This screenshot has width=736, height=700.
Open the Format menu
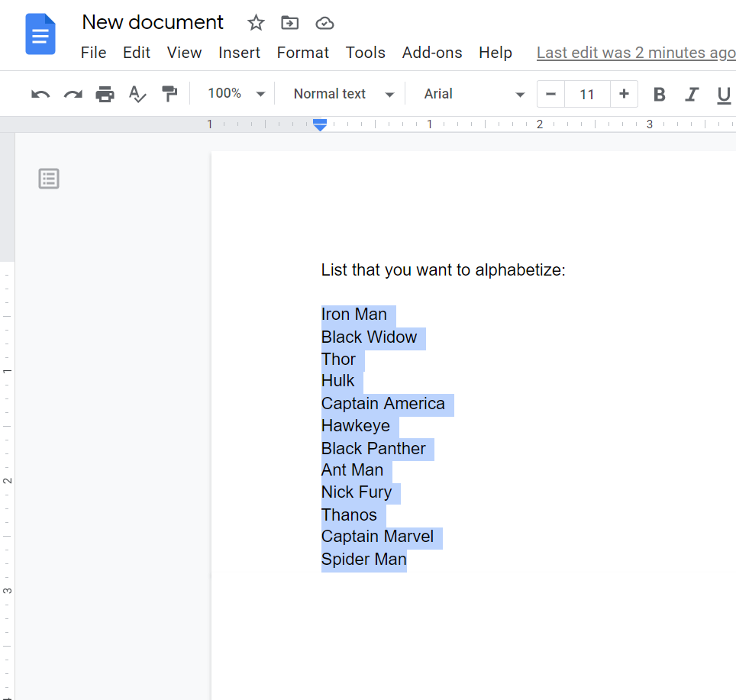[303, 53]
